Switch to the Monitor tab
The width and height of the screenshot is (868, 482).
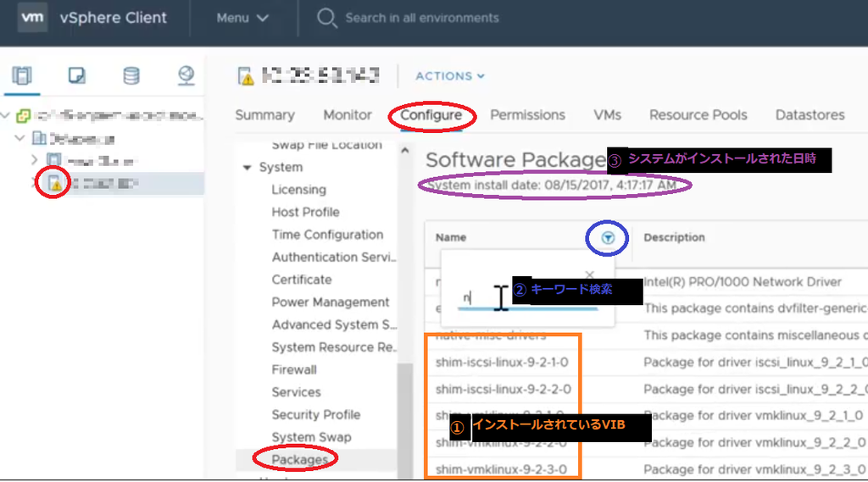(347, 115)
